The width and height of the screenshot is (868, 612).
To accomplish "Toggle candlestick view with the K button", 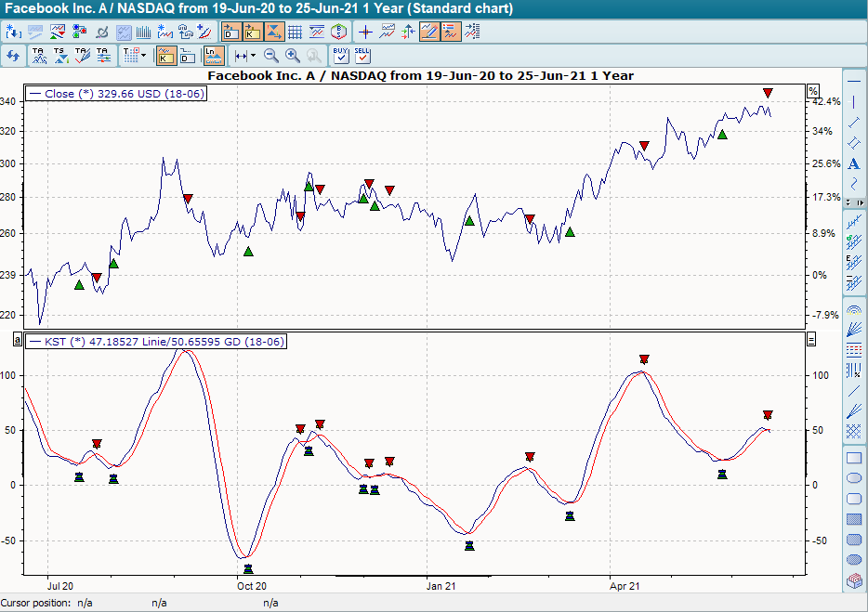I will point(167,54).
